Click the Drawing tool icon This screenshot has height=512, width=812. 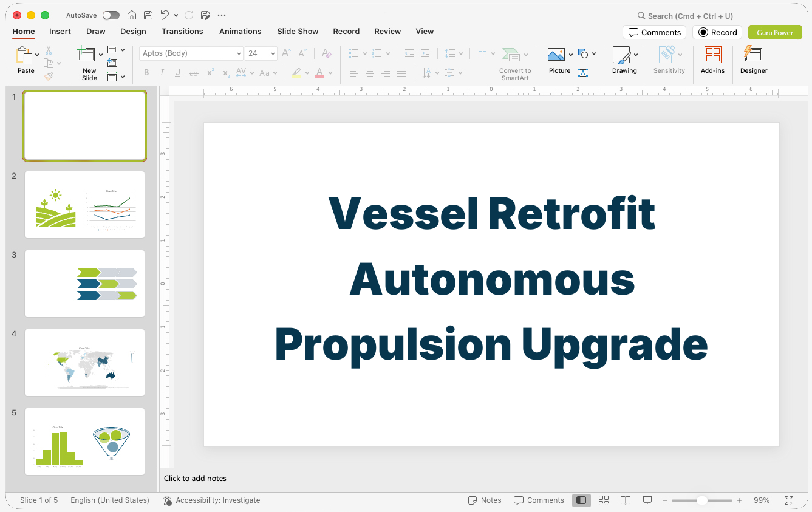coord(621,55)
